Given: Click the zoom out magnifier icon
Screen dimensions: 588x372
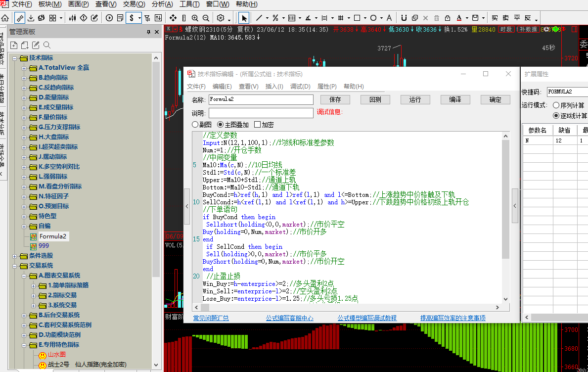Looking at the screenshot, I should (206, 18).
